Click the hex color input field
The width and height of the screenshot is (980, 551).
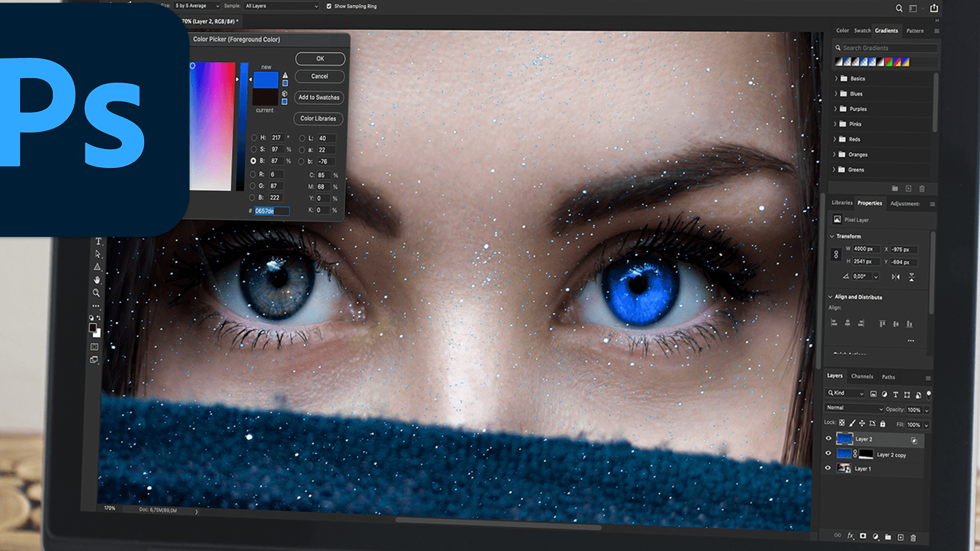click(x=271, y=211)
